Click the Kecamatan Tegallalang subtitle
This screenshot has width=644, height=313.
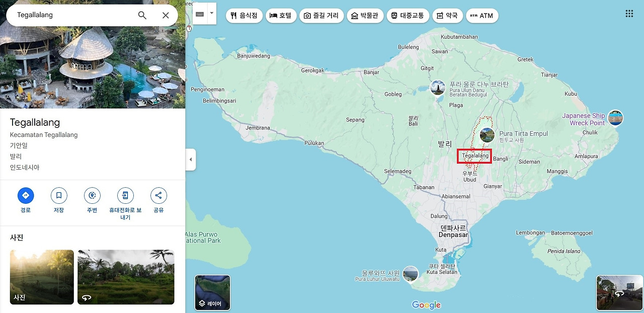click(x=44, y=135)
